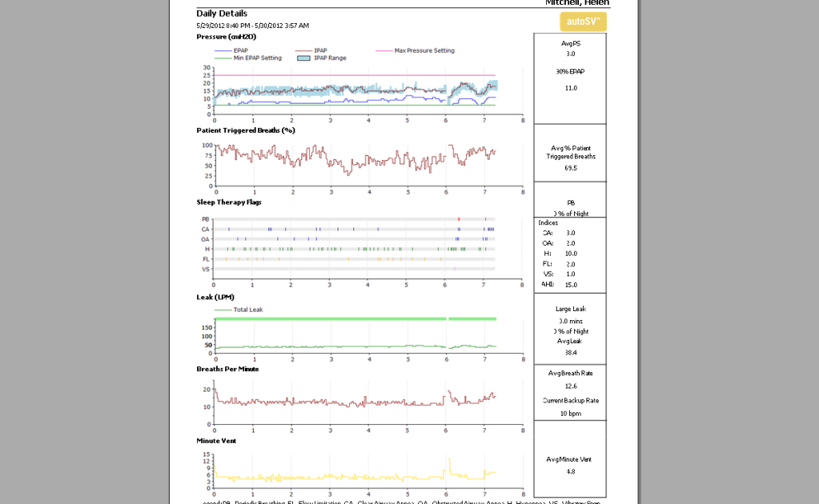Select the "Indices" heading in side panel
Viewport: 819px width, 504px height.
point(548,222)
